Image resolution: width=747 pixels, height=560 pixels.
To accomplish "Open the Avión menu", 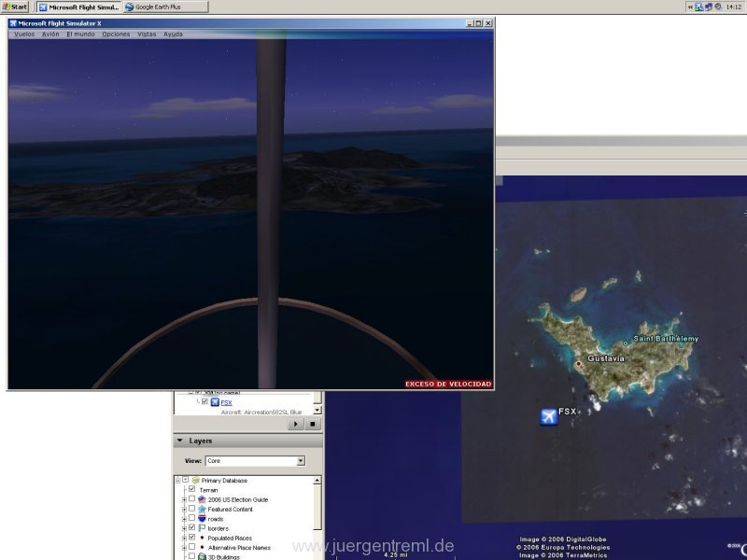I will (50, 35).
